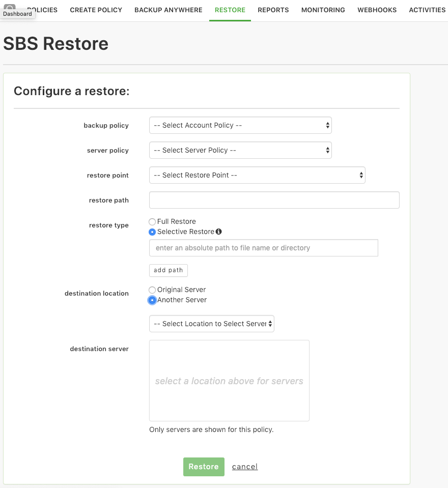The width and height of the screenshot is (448, 488).
Task: Open the Select Server Policy dropdown
Action: point(240,150)
